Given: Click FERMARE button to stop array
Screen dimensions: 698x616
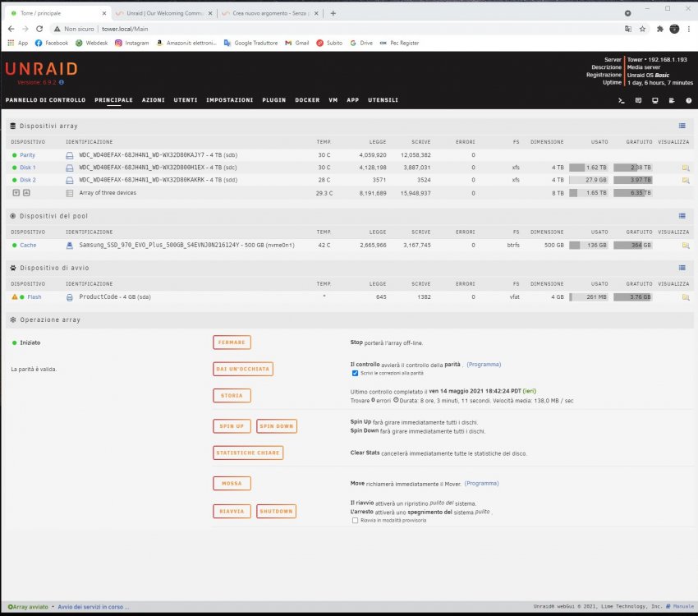Looking at the screenshot, I should pyautogui.click(x=232, y=342).
